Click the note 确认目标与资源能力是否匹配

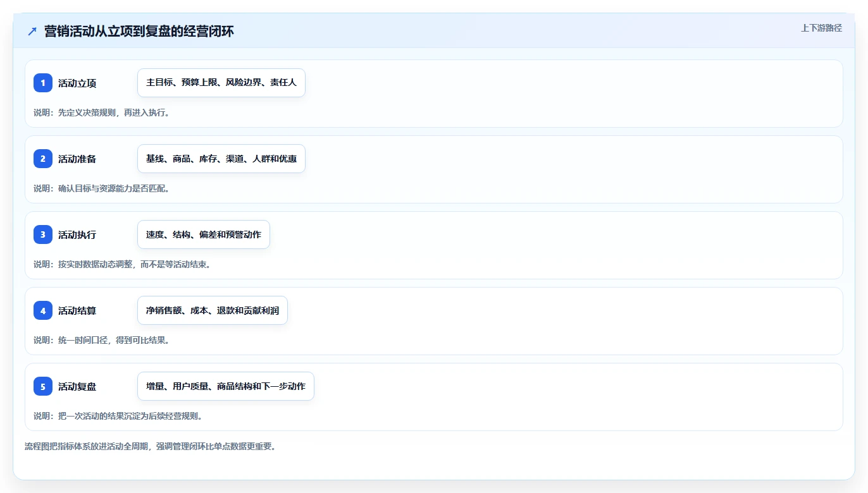[x=114, y=188]
